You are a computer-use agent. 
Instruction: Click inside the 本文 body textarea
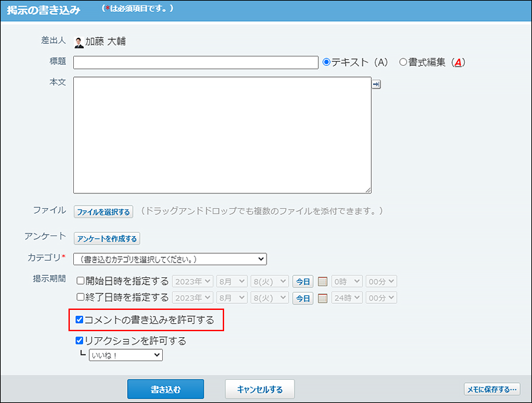tap(222, 135)
